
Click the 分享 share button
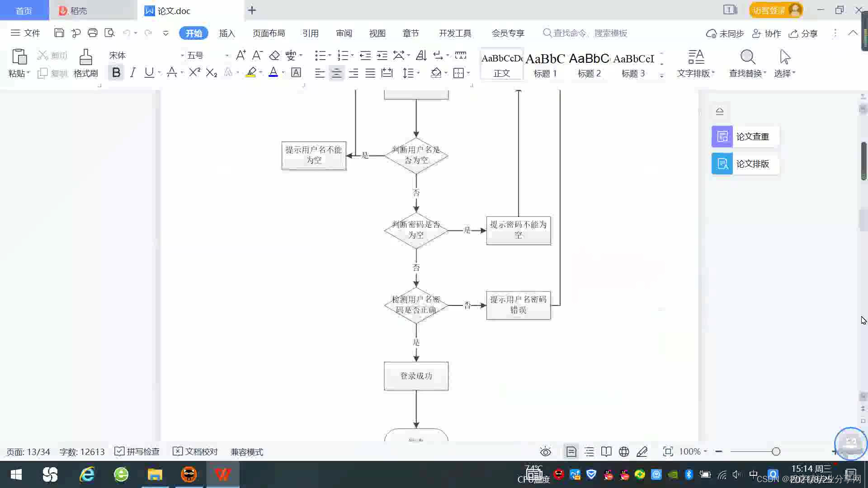pos(803,33)
